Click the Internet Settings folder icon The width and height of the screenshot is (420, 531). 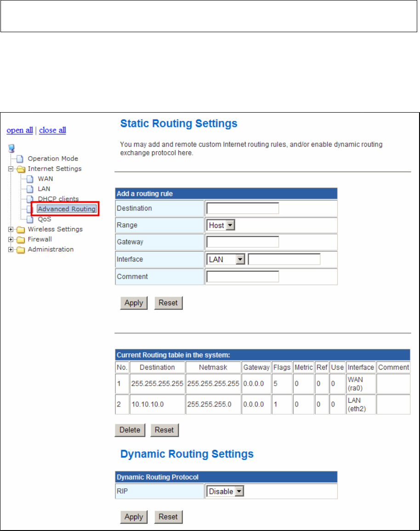21,169
